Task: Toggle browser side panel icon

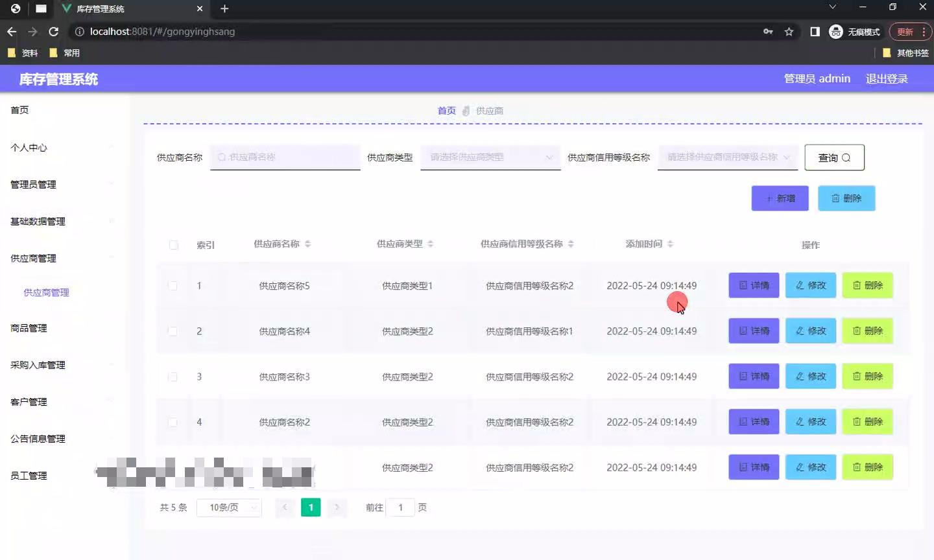Action: (x=815, y=31)
